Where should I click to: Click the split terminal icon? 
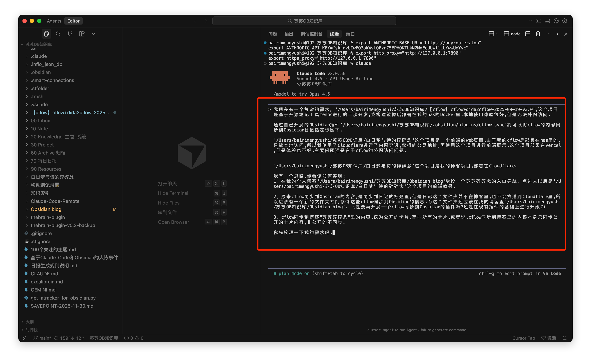click(x=528, y=34)
